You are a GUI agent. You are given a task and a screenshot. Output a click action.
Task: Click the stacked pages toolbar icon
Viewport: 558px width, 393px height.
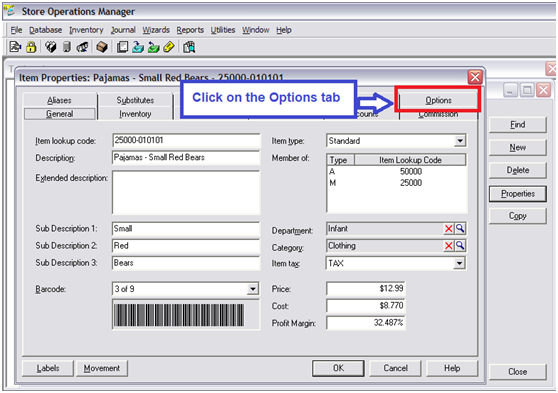click(122, 47)
